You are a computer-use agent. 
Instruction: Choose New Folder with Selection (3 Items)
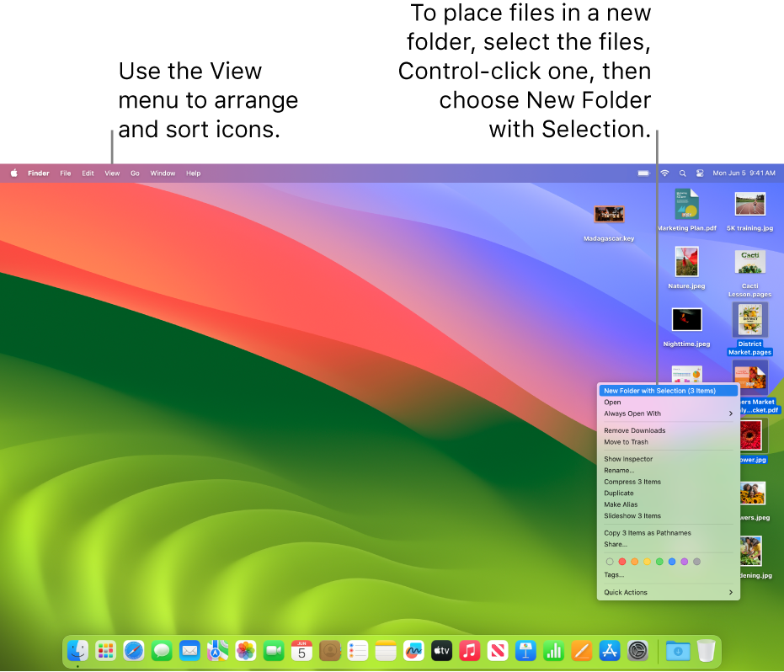tap(669, 391)
